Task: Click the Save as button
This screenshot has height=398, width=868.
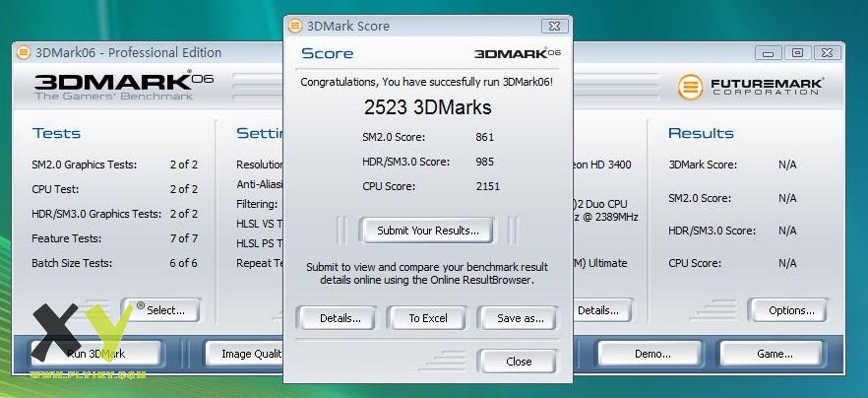Action: pos(520,318)
